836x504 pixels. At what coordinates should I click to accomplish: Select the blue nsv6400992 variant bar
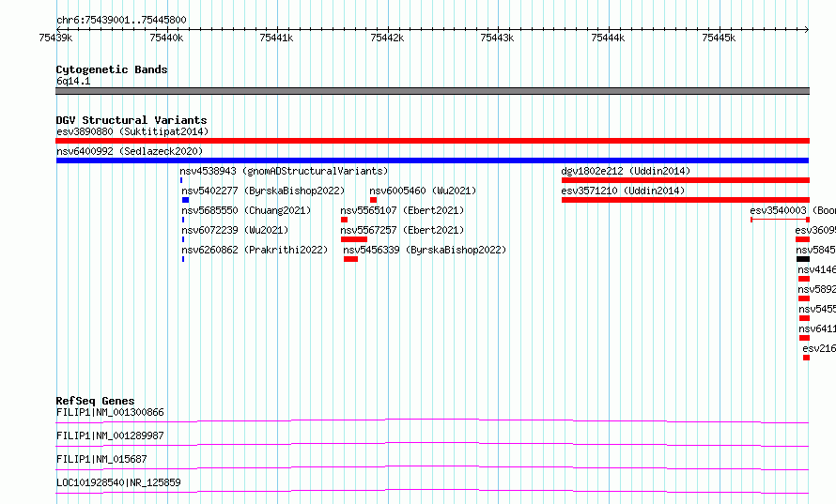coord(432,160)
